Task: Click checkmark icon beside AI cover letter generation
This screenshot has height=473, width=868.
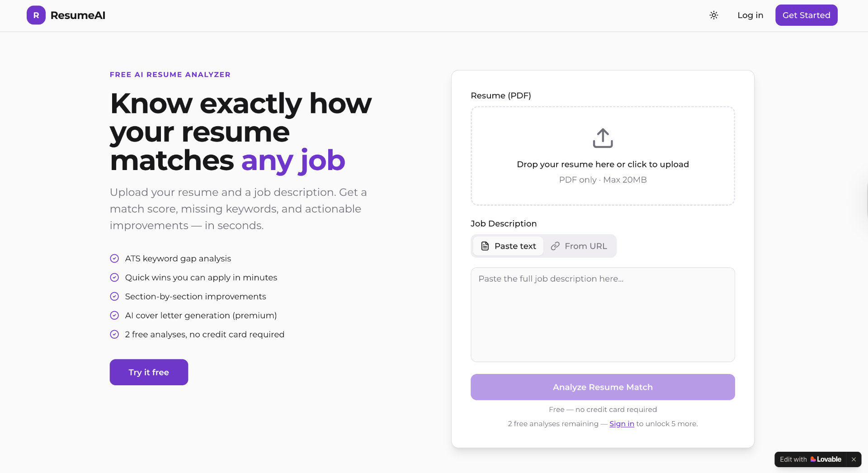Action: point(115,316)
